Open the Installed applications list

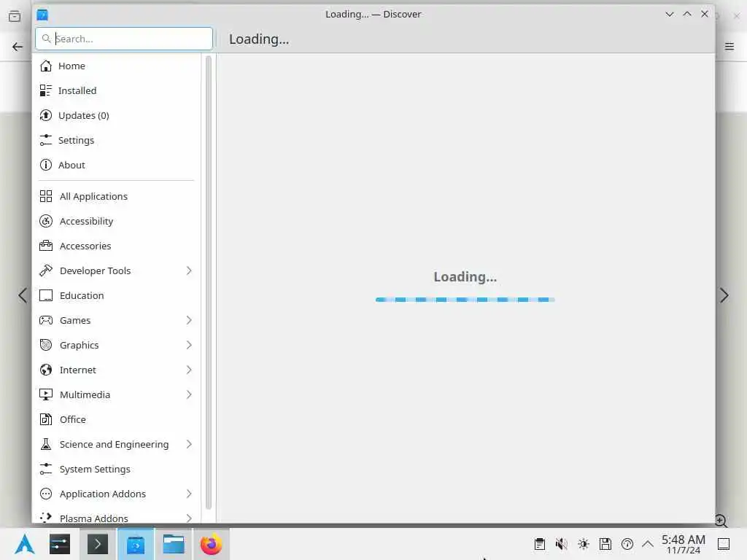(x=116, y=90)
